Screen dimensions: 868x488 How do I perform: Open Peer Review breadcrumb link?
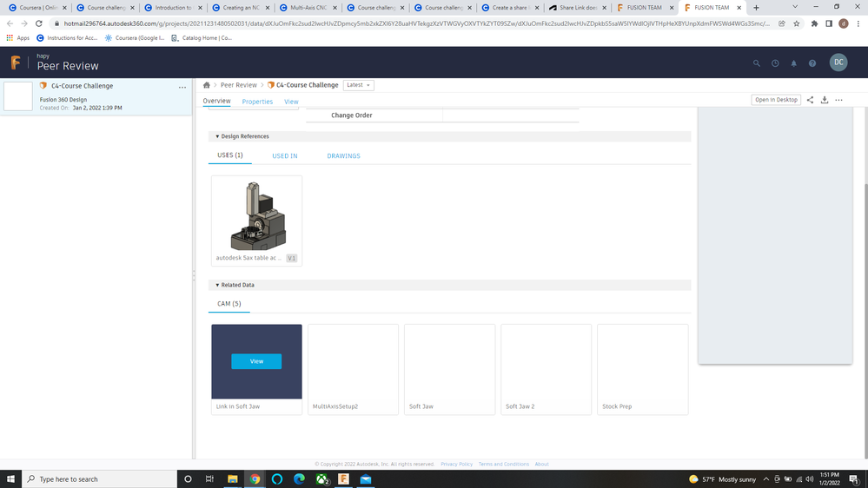tap(239, 85)
